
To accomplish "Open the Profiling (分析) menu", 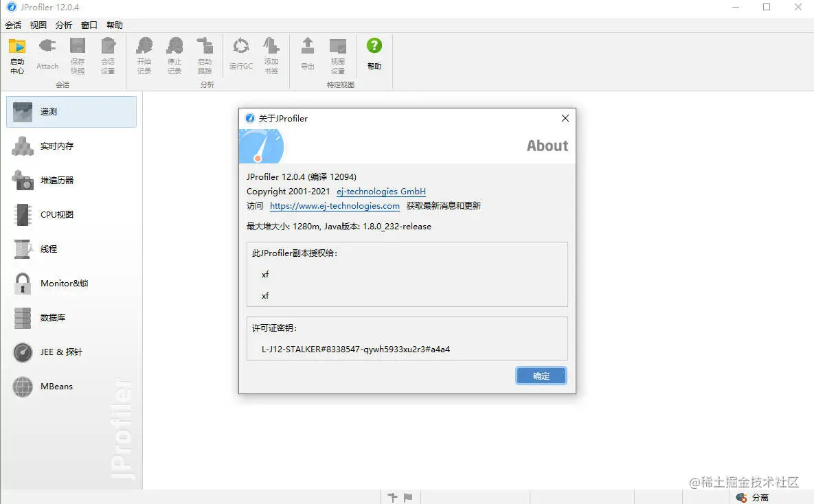I will click(64, 25).
